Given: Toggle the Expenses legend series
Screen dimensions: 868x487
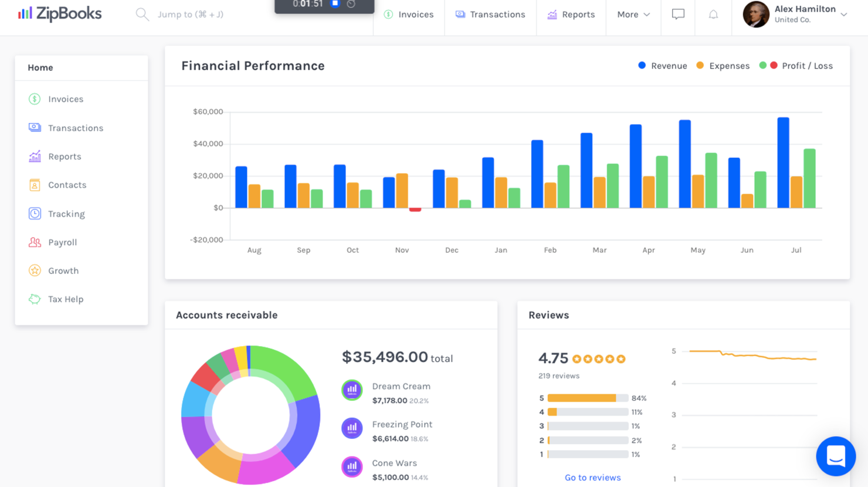Looking at the screenshot, I should [723, 66].
